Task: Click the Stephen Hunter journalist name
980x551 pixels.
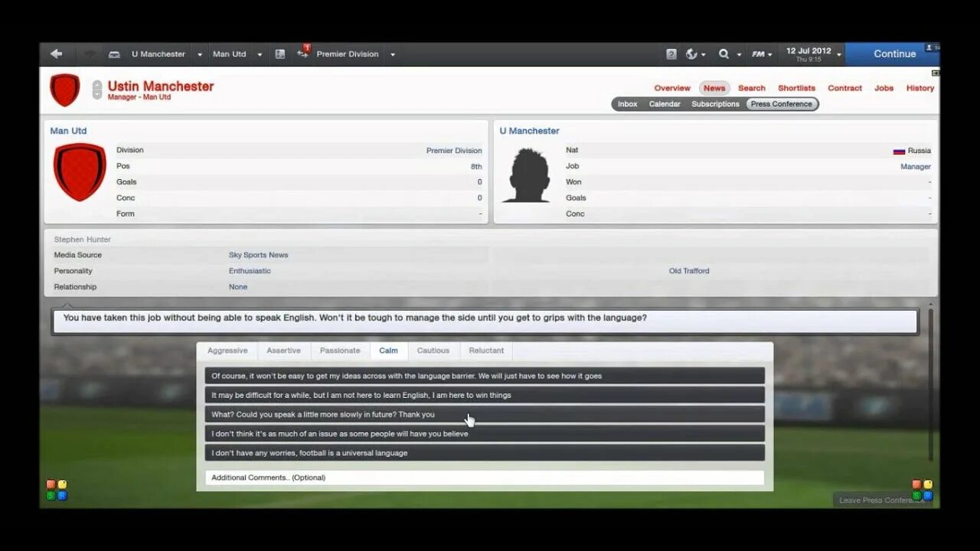Action: tap(83, 240)
